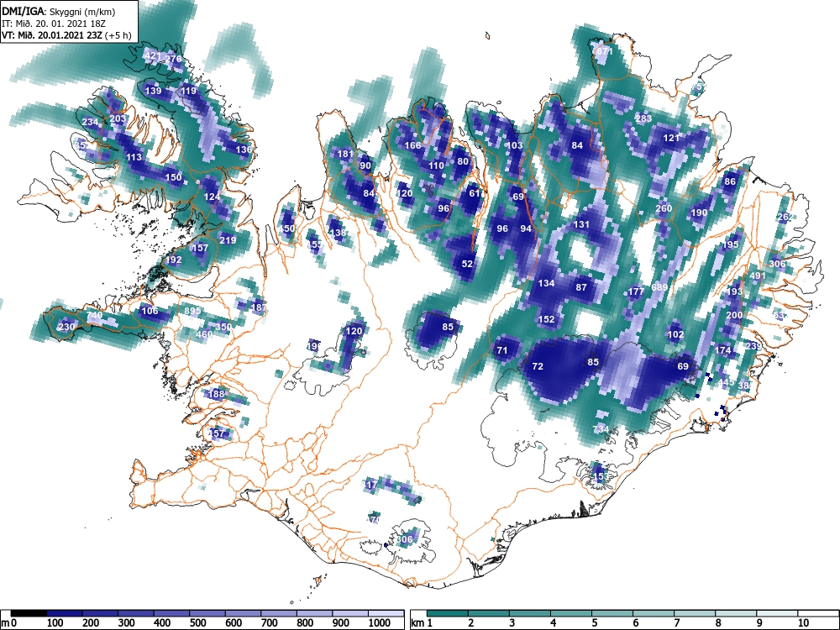Select the value 234 on the map
This screenshot has width=840, height=630.
(91, 122)
